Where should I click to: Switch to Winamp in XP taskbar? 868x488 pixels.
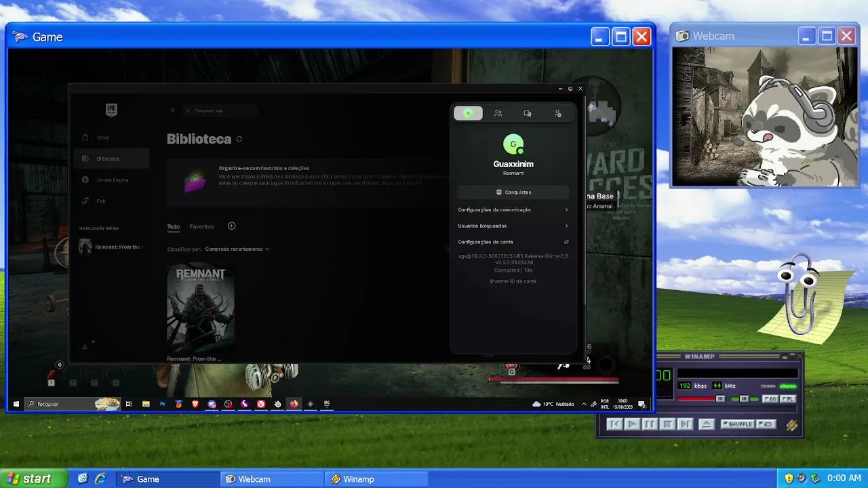376,479
